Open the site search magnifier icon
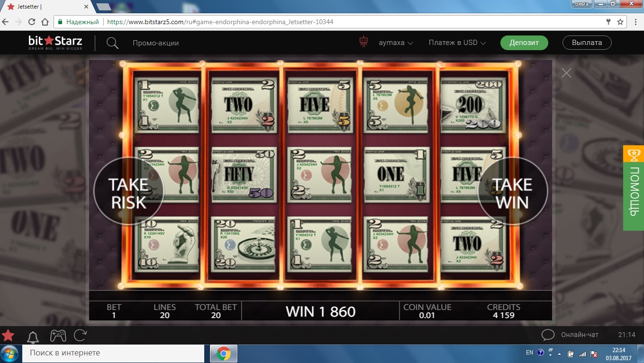 point(112,43)
